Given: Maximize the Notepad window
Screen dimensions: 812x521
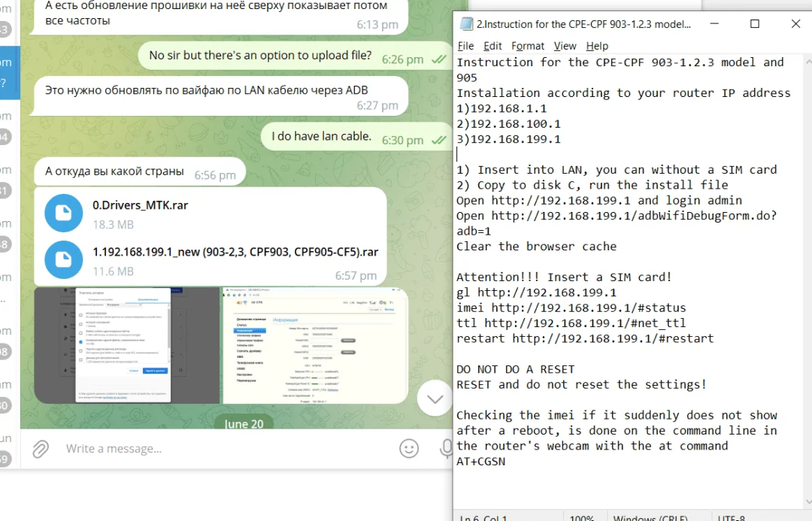Looking at the screenshot, I should click(755, 24).
